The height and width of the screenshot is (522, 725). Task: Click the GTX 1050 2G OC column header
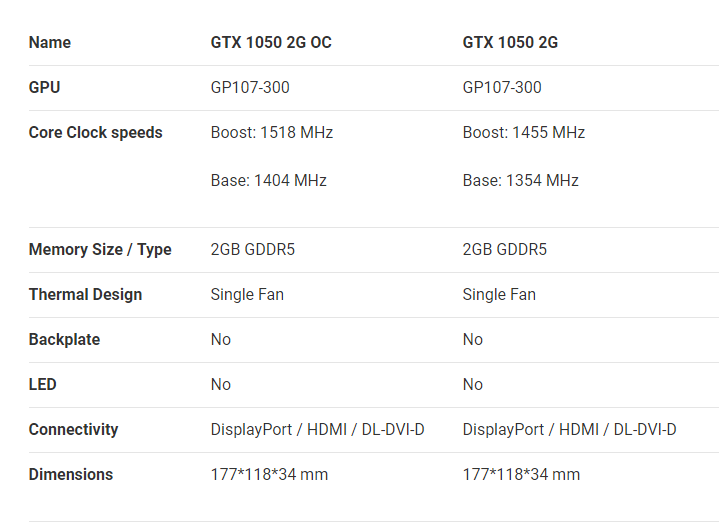(271, 43)
